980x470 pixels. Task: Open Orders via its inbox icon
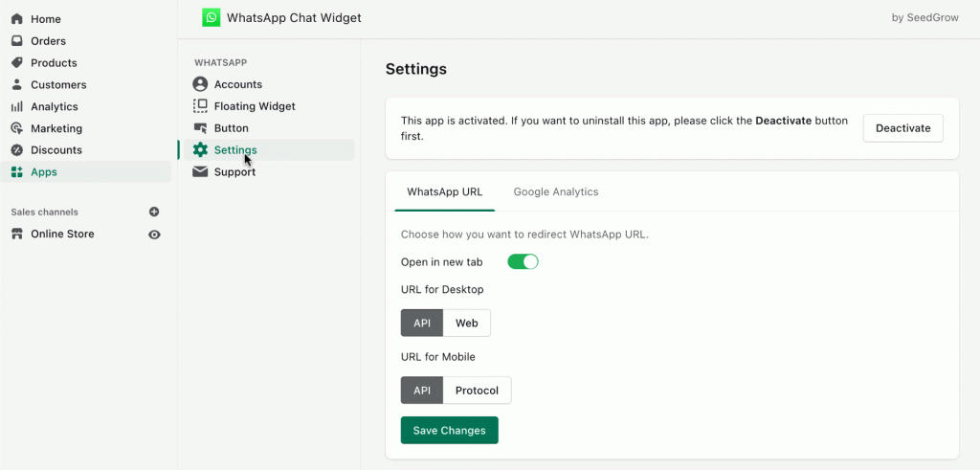coord(16,41)
